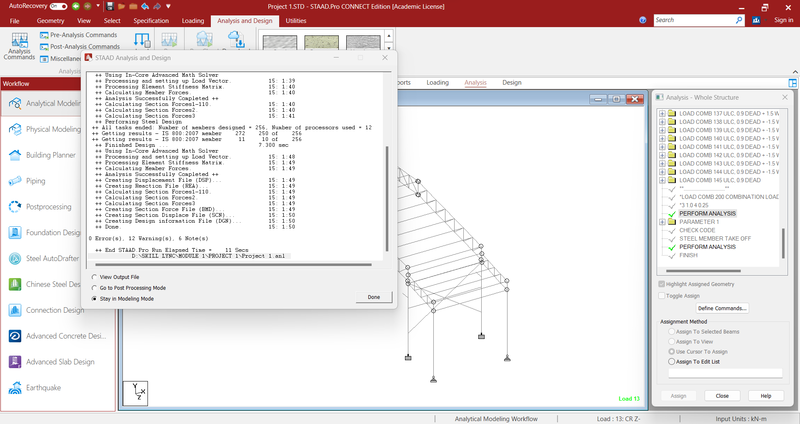This screenshot has width=800, height=424.
Task: Open the Loading ribbon tab
Action: [x=193, y=21]
